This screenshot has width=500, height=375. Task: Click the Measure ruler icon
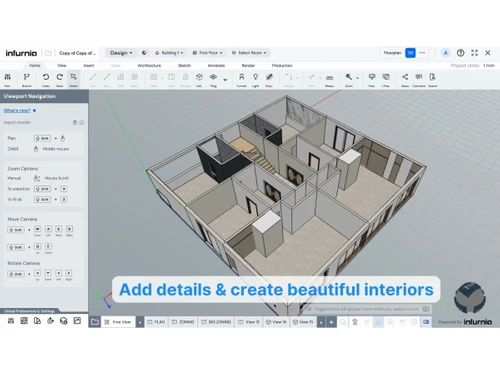tap(329, 77)
